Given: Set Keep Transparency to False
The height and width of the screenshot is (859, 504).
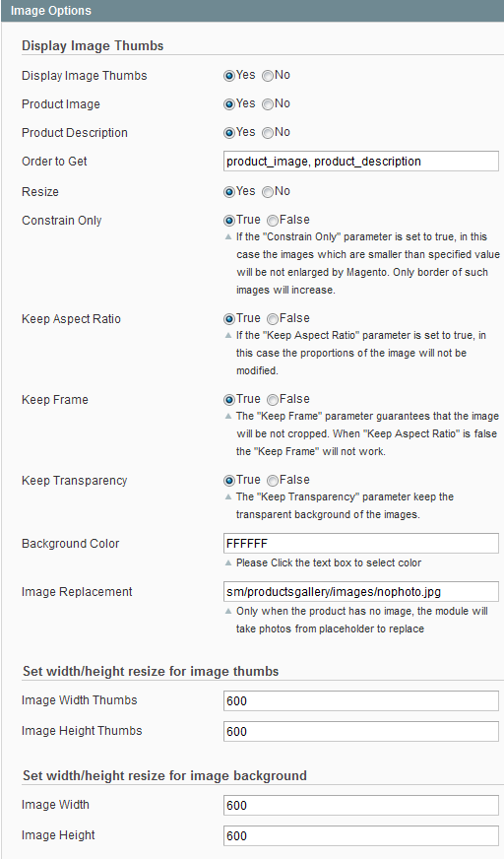Looking at the screenshot, I should point(273,481).
